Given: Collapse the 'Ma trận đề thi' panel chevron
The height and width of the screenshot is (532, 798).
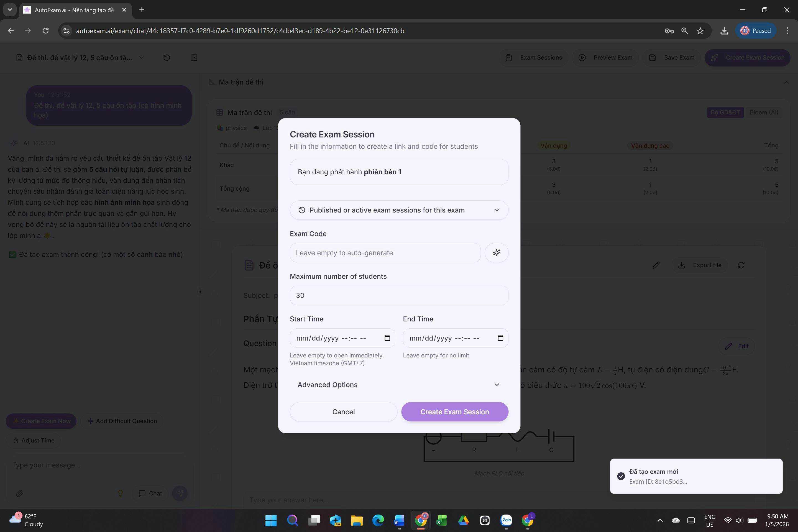Looking at the screenshot, I should [786, 82].
